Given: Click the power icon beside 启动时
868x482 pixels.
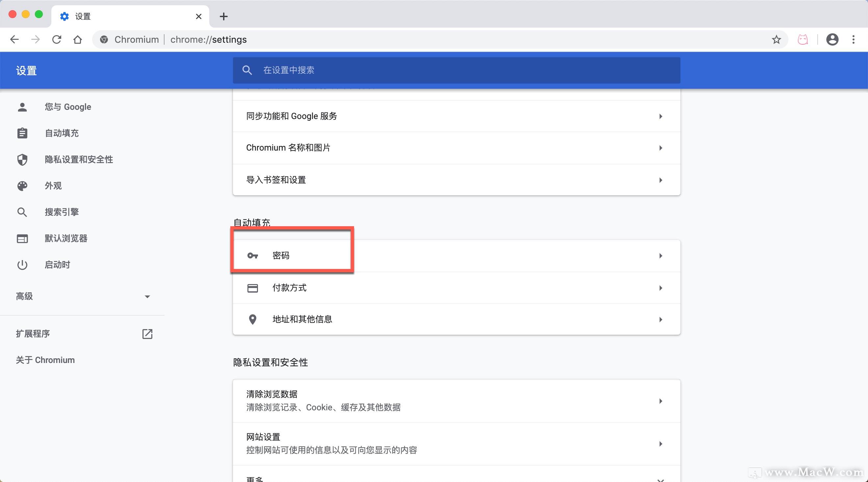Looking at the screenshot, I should point(22,265).
